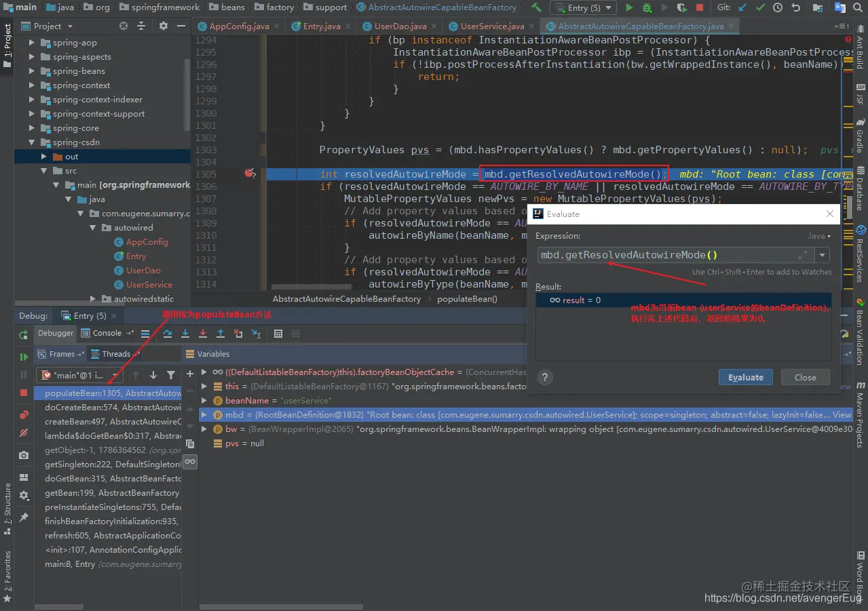This screenshot has height=611, width=868.
Task: Toggle Mute Breakpoints in the Debug sidebar
Action: 24,433
